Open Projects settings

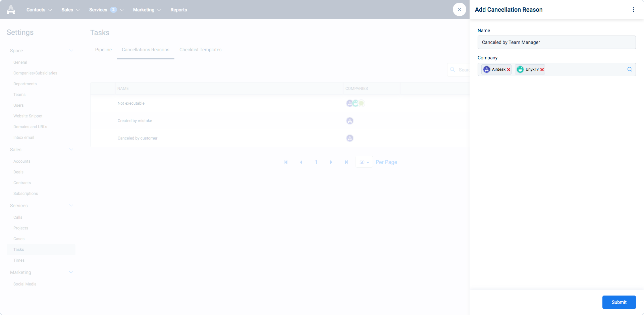tap(21, 228)
